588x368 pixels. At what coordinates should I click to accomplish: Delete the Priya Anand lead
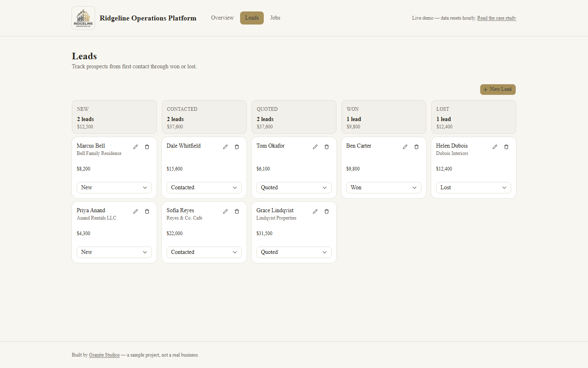(147, 211)
